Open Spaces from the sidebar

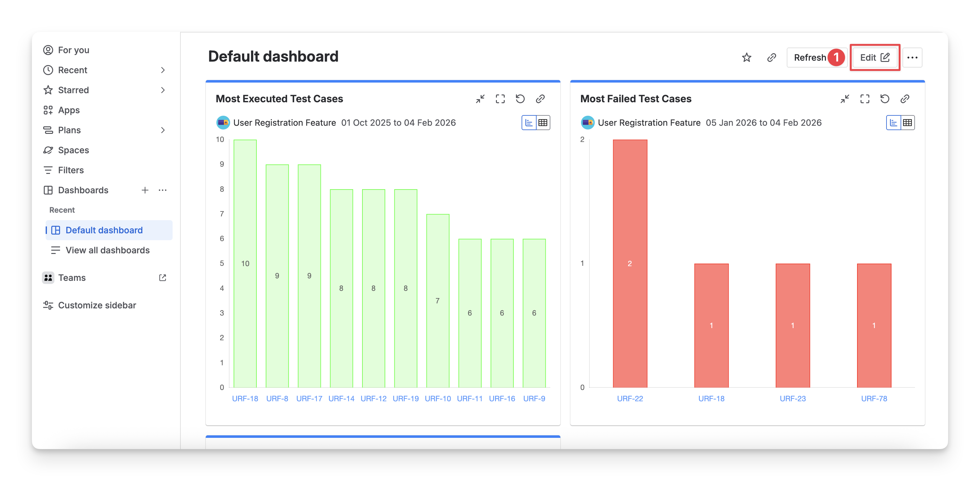73,150
